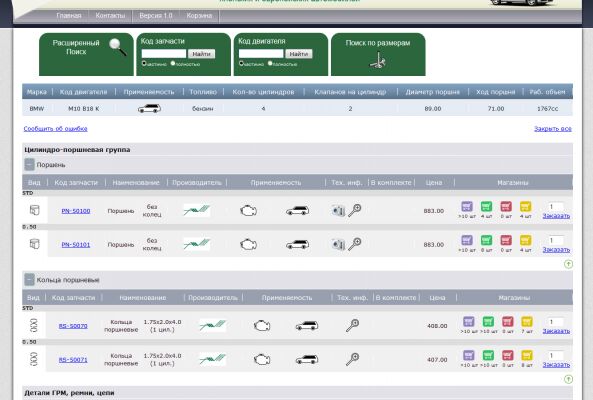This screenshot has height=400, width=593.
Task: Open search by dimensions valve icon
Action: point(377,60)
